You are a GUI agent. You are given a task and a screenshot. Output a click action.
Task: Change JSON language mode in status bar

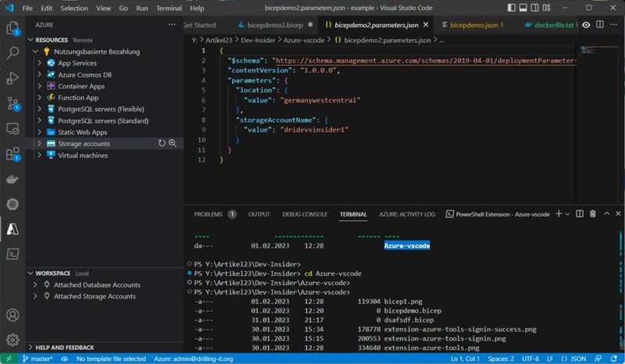573,359
